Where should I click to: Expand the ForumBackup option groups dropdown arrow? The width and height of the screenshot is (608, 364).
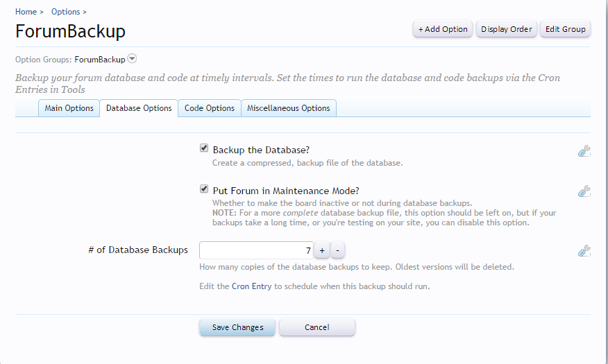pos(132,60)
